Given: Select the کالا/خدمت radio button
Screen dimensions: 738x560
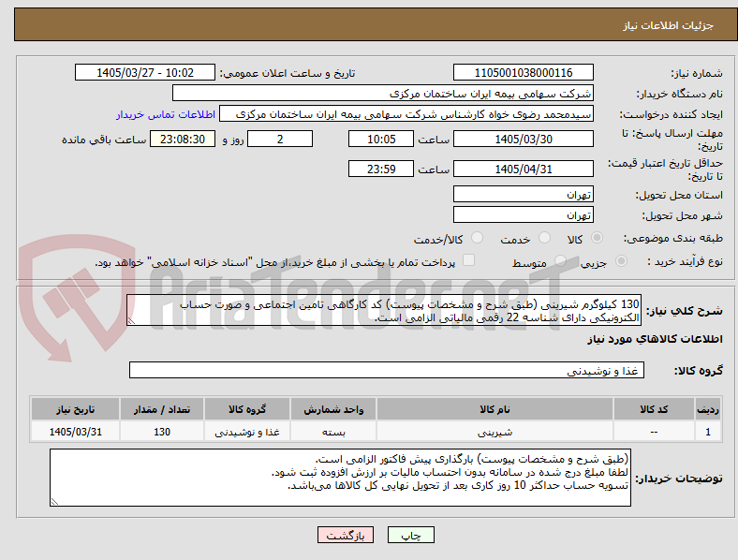Looking at the screenshot, I should pyautogui.click(x=478, y=238).
